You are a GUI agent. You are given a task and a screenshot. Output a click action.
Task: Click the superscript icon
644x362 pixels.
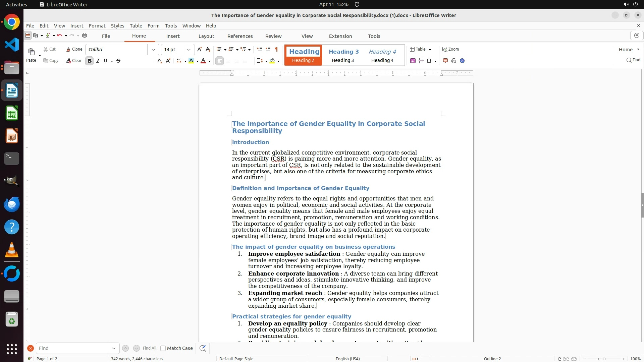pyautogui.click(x=168, y=61)
